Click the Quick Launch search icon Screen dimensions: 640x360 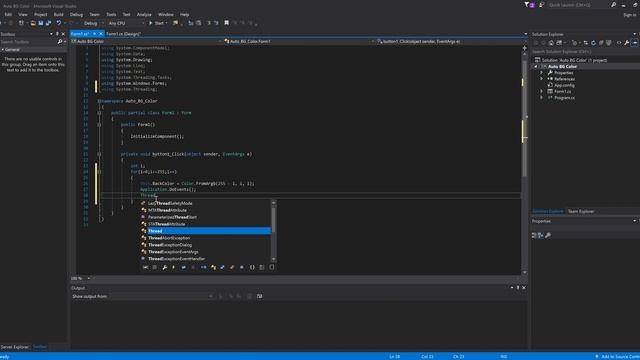[x=613, y=5]
